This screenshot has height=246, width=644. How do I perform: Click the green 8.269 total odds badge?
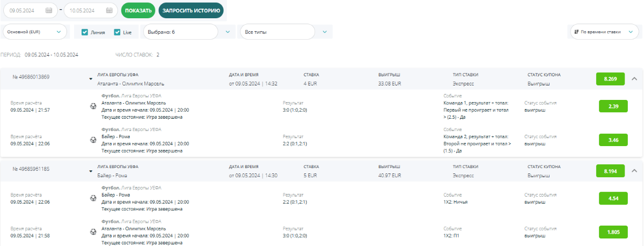click(610, 79)
